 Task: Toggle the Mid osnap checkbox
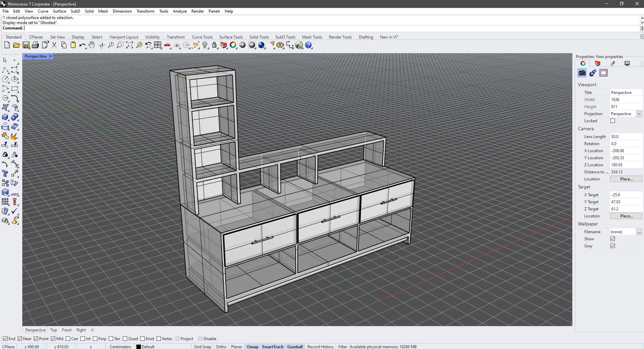click(x=53, y=339)
